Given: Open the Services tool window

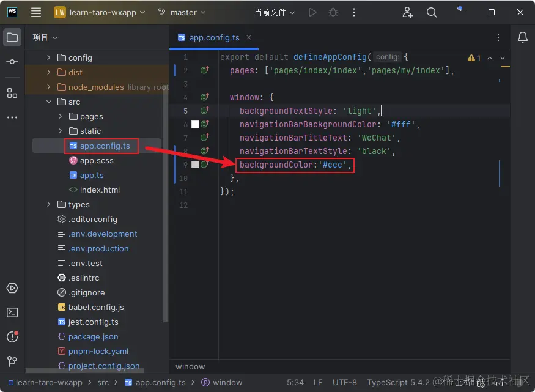Looking at the screenshot, I should point(12,288).
